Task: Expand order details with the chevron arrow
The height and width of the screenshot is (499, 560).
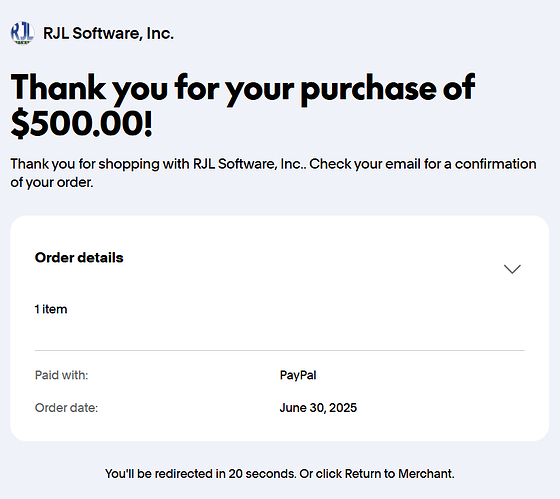Action: point(512,269)
